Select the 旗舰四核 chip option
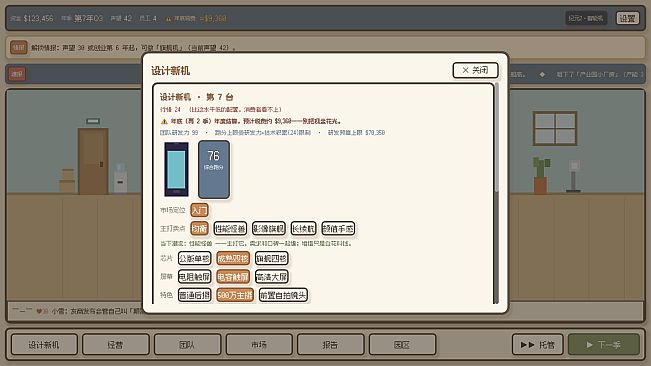This screenshot has height=366, width=651. pos(272,258)
